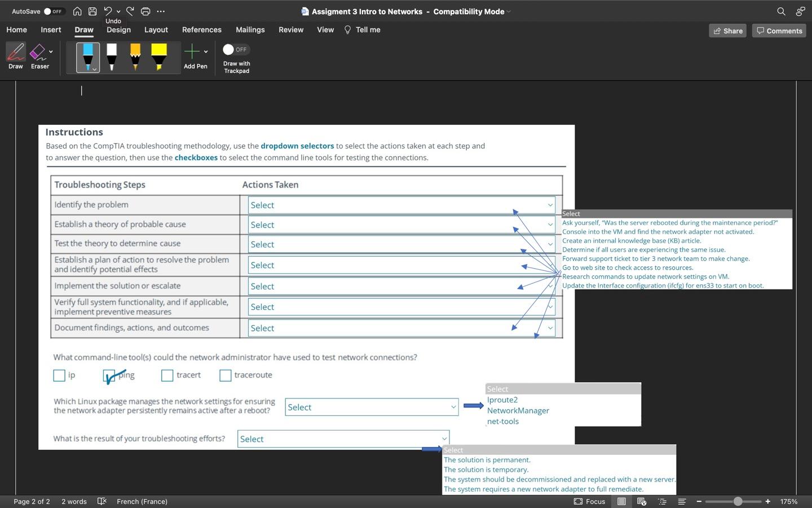Image resolution: width=812 pixels, height=508 pixels.
Task: Open the share-with-people icon at top right
Action: 800,11
